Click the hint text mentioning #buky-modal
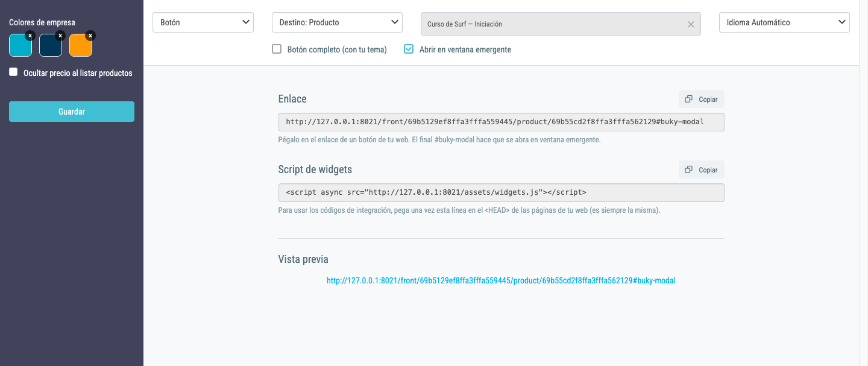This screenshot has height=366, width=868. pos(439,140)
